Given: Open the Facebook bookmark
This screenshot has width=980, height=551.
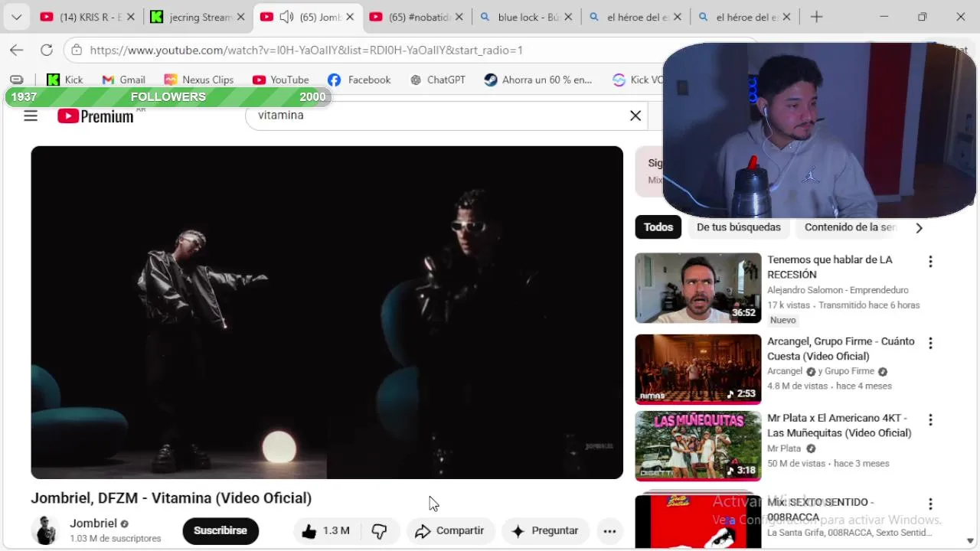Looking at the screenshot, I should click(x=359, y=80).
